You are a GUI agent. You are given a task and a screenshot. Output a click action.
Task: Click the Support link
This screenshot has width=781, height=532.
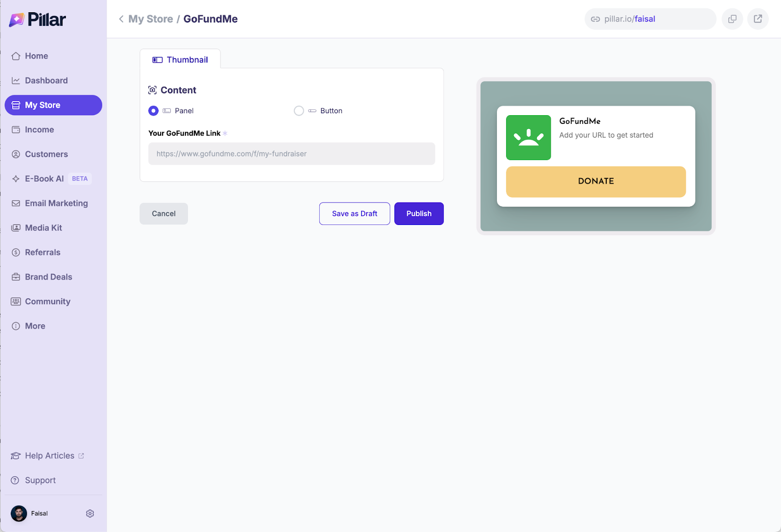click(41, 480)
